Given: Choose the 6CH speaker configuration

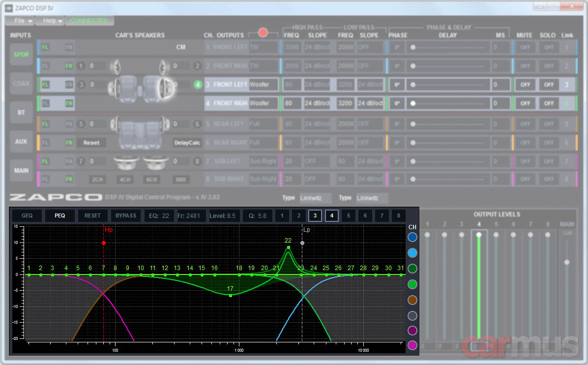Looking at the screenshot, I should tap(151, 180).
